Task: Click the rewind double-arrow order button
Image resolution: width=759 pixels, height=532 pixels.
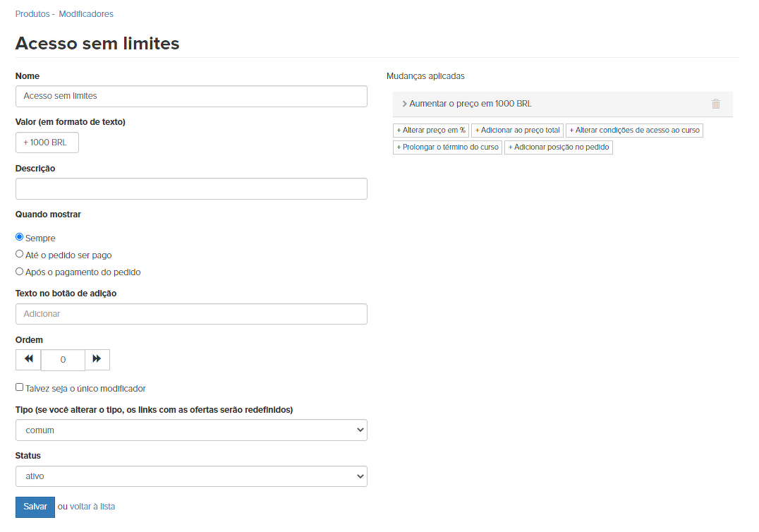Action: (x=28, y=359)
